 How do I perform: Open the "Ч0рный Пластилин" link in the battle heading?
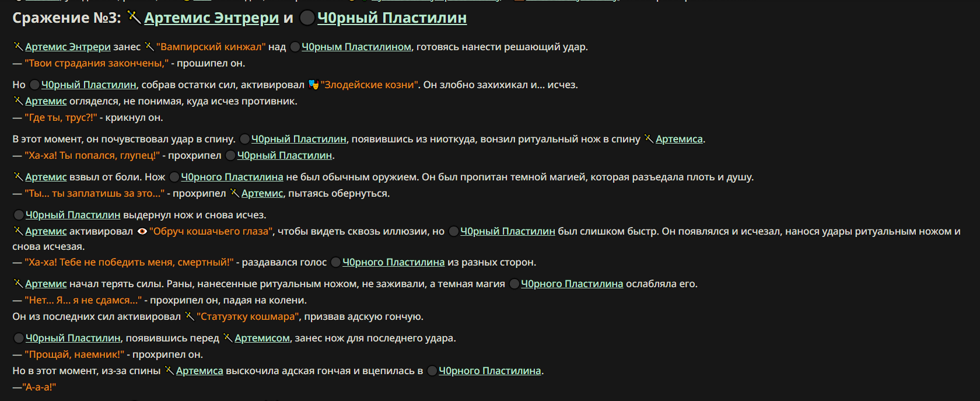392,18
